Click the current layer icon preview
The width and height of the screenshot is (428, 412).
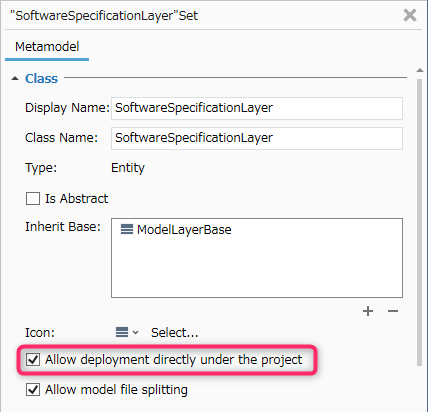(122, 332)
